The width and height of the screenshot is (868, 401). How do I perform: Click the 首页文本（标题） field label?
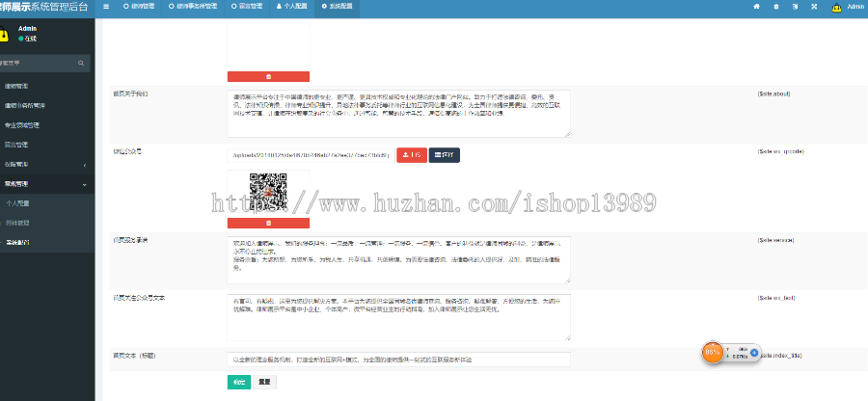pos(134,356)
